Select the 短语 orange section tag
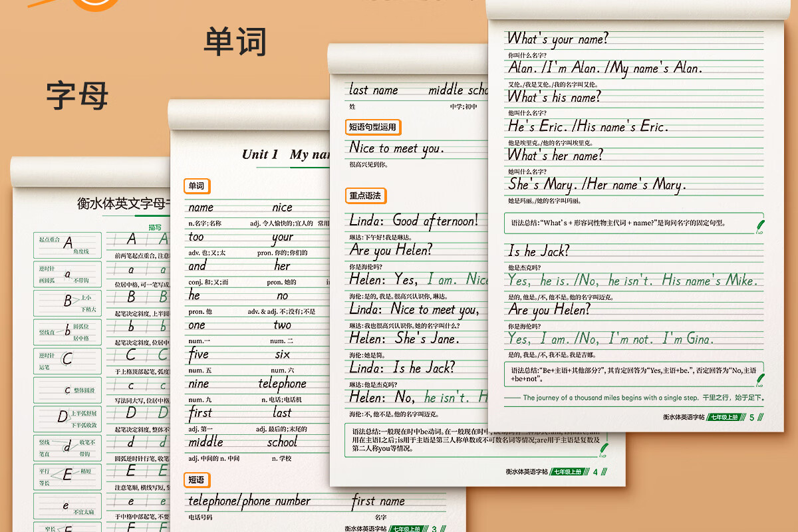This screenshot has height=532, width=798. pos(196,479)
